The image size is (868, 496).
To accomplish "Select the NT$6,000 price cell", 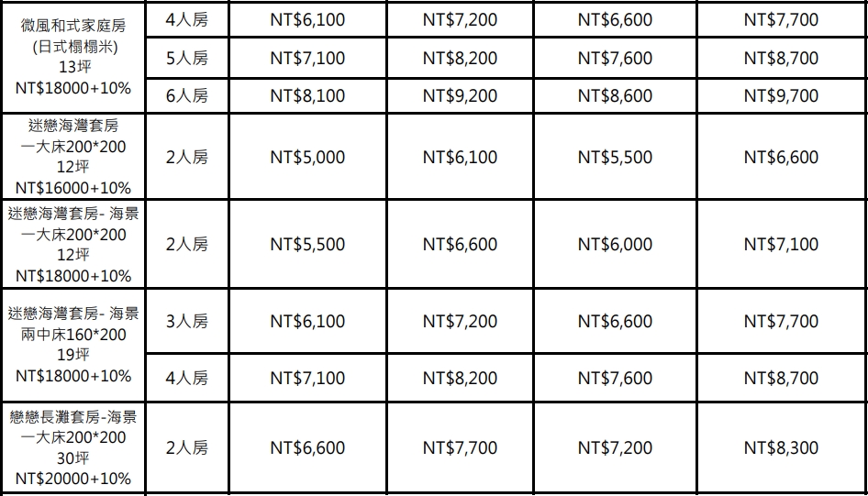I will click(x=615, y=244).
